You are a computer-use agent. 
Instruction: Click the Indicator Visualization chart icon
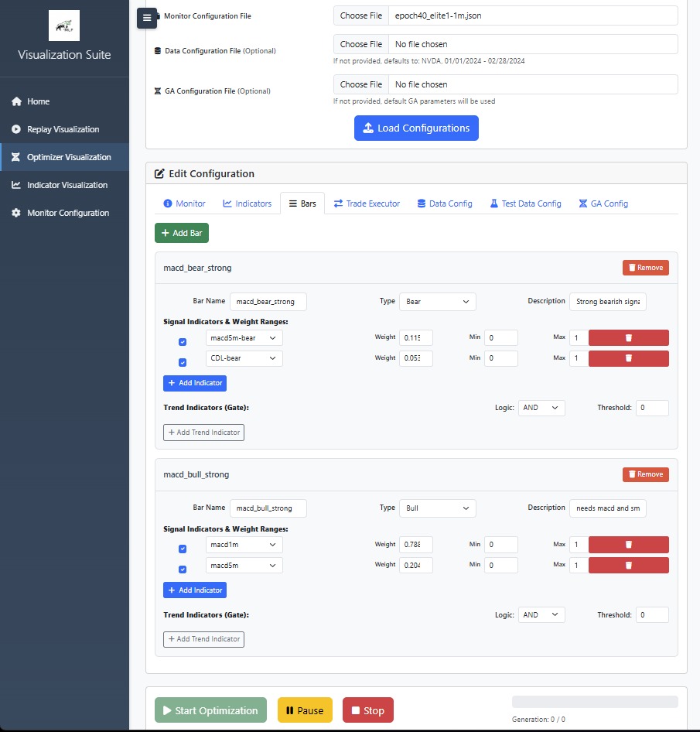(x=16, y=185)
